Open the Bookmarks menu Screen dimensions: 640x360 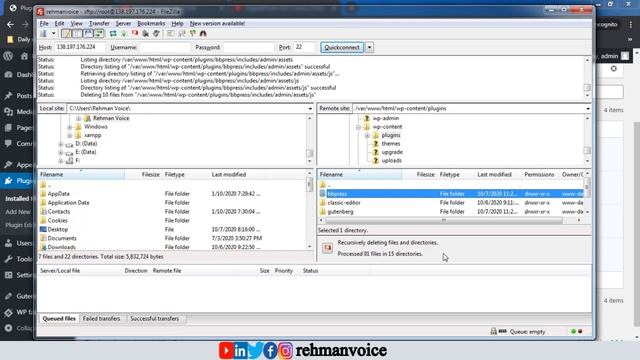point(151,23)
